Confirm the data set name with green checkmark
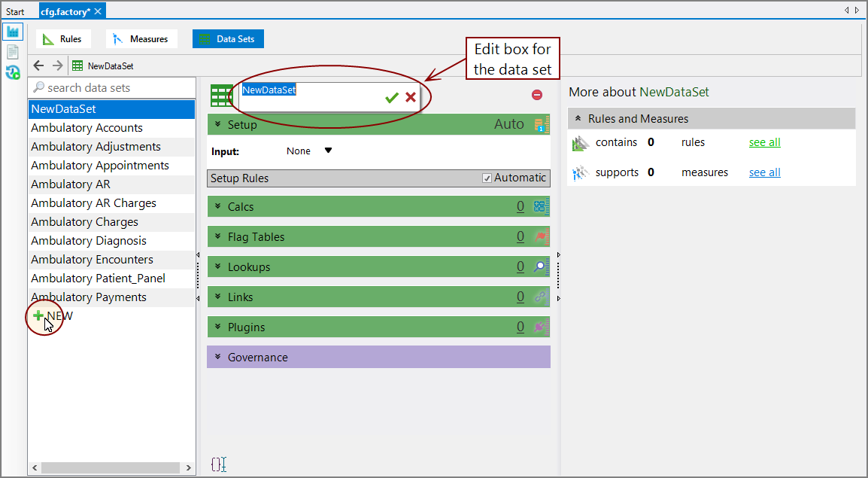Viewport: 868px width, 478px height. (391, 96)
